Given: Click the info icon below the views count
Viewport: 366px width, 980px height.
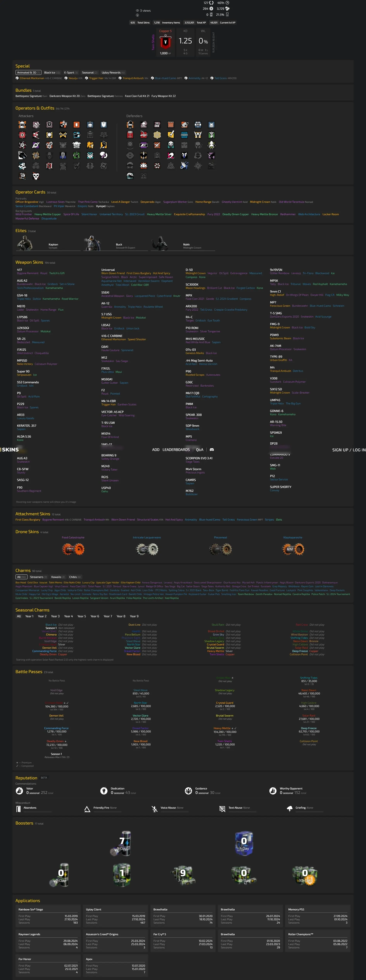Looking at the screenshot, I should click(x=137, y=15).
